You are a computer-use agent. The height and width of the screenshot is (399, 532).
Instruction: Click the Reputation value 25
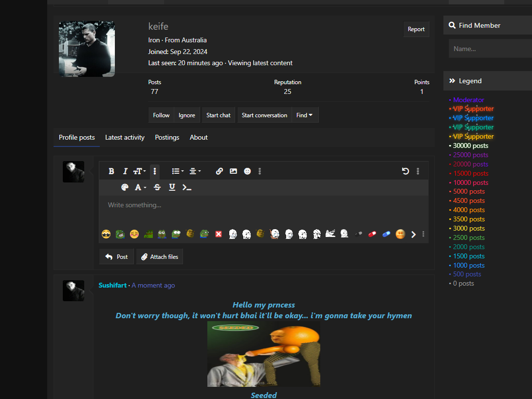[287, 91]
